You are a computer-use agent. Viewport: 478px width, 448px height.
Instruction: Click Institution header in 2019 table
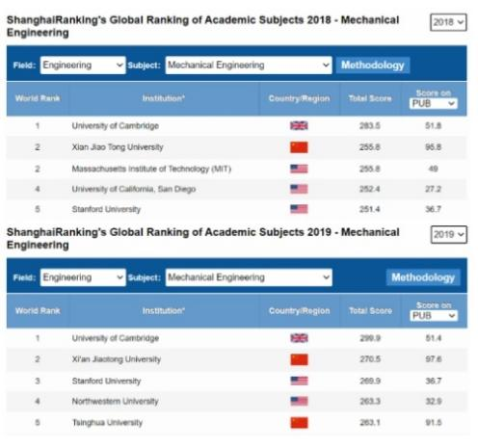(164, 311)
